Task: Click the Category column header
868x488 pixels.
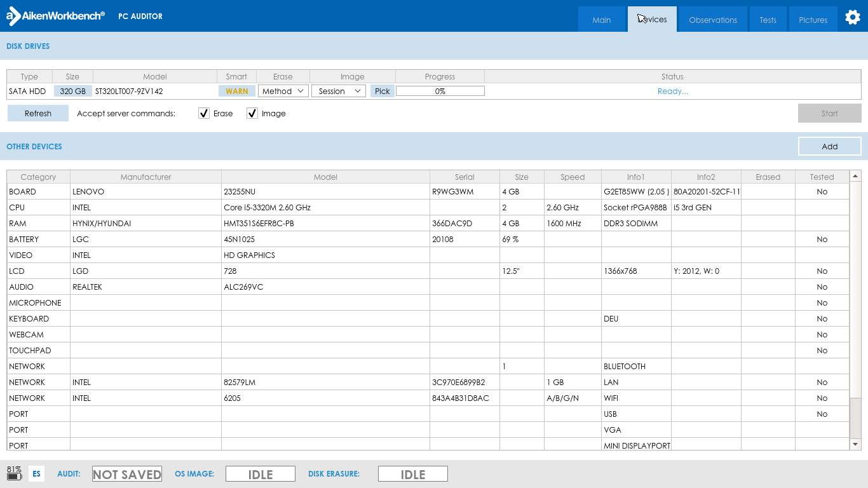Action: pos(38,177)
